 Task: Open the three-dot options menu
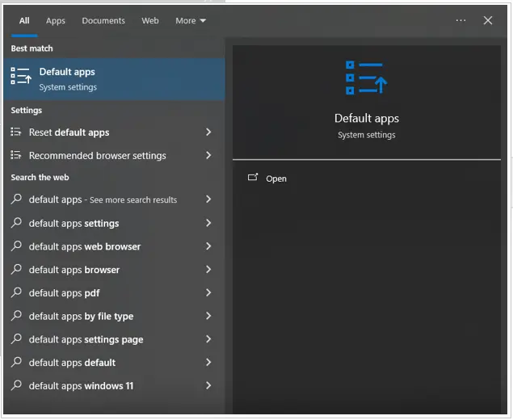click(460, 21)
